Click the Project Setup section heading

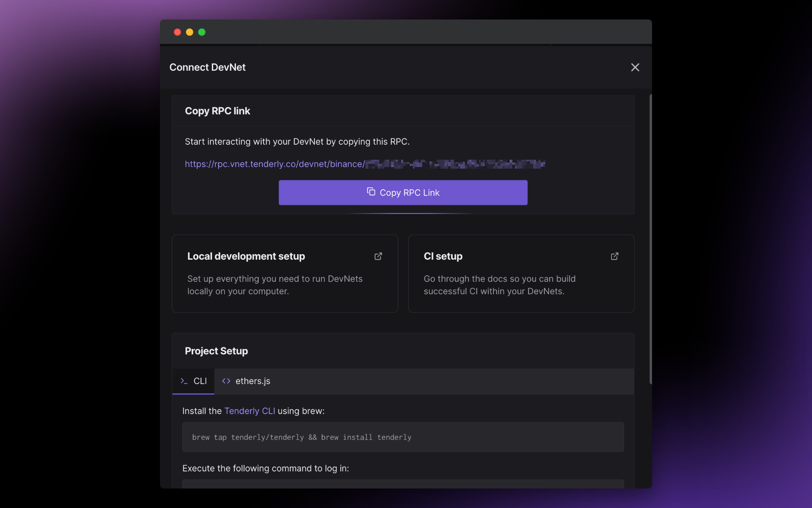[216, 351]
